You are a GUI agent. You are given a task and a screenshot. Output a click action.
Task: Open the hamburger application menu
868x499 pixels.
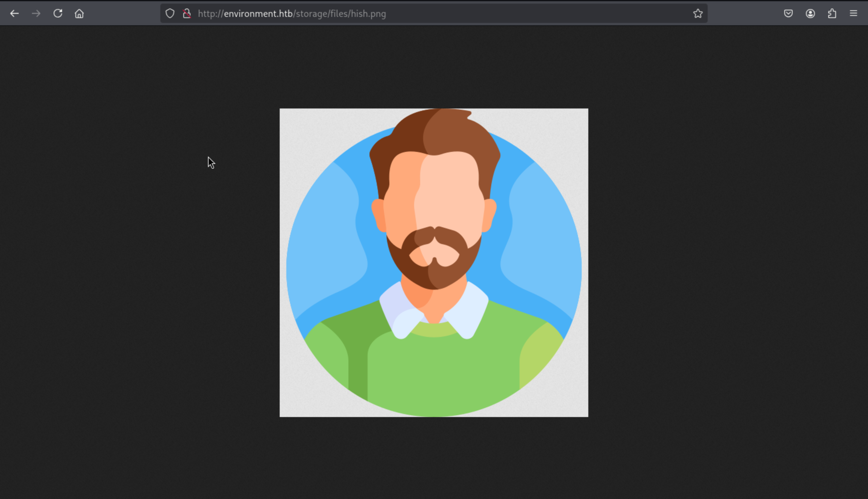(x=854, y=14)
